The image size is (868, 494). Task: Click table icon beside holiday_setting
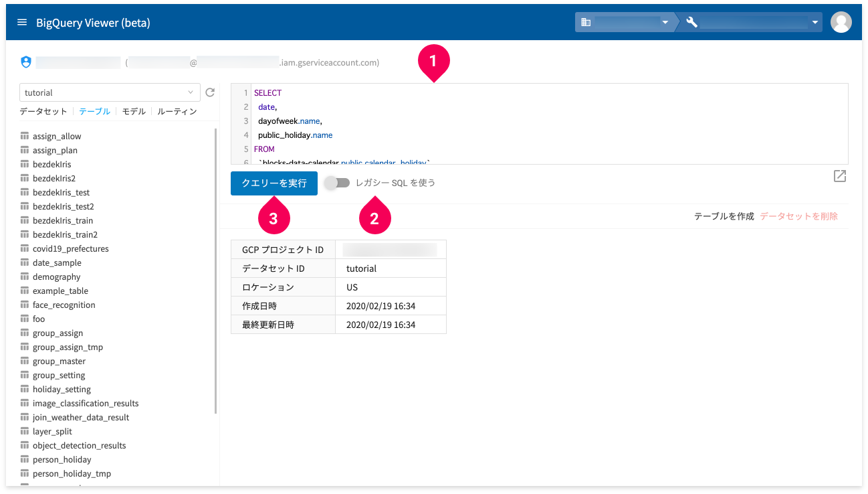(25, 389)
